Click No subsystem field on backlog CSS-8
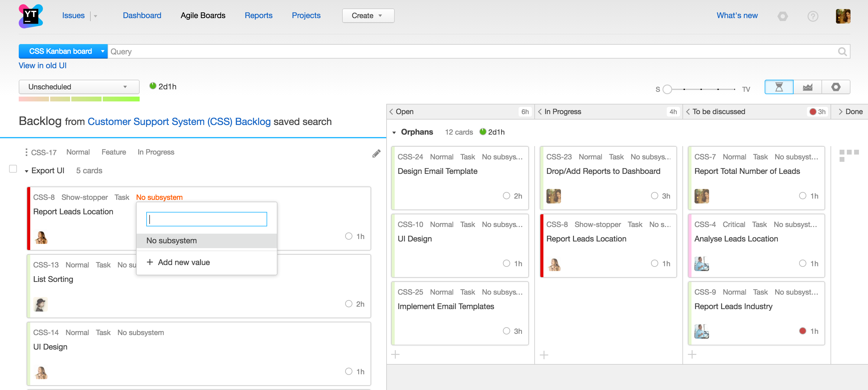This screenshot has width=868, height=390. pyautogui.click(x=159, y=197)
